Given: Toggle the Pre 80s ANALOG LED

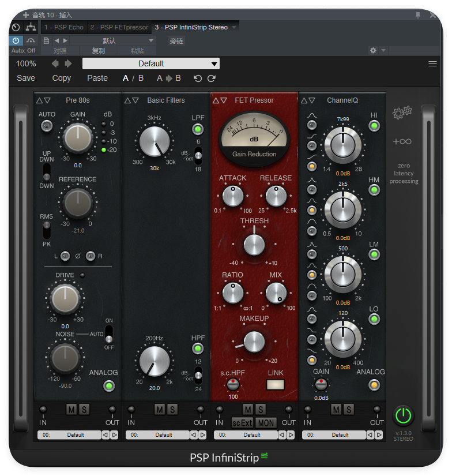Looking at the screenshot, I should tap(109, 386).
